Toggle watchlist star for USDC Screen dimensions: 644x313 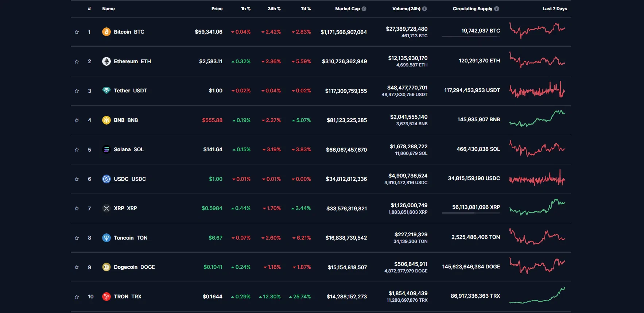click(77, 179)
